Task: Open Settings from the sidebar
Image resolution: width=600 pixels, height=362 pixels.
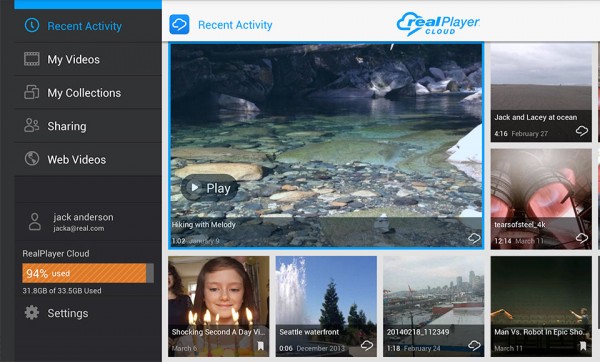Action: (x=88, y=313)
